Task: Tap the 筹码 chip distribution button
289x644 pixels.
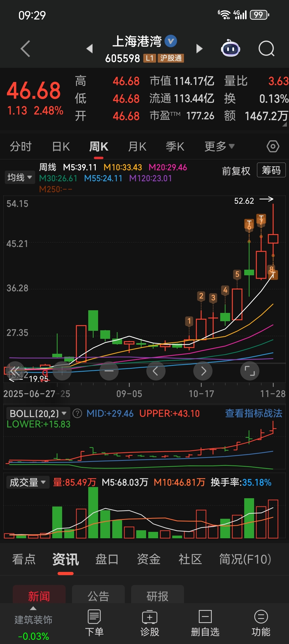Action: (x=271, y=170)
